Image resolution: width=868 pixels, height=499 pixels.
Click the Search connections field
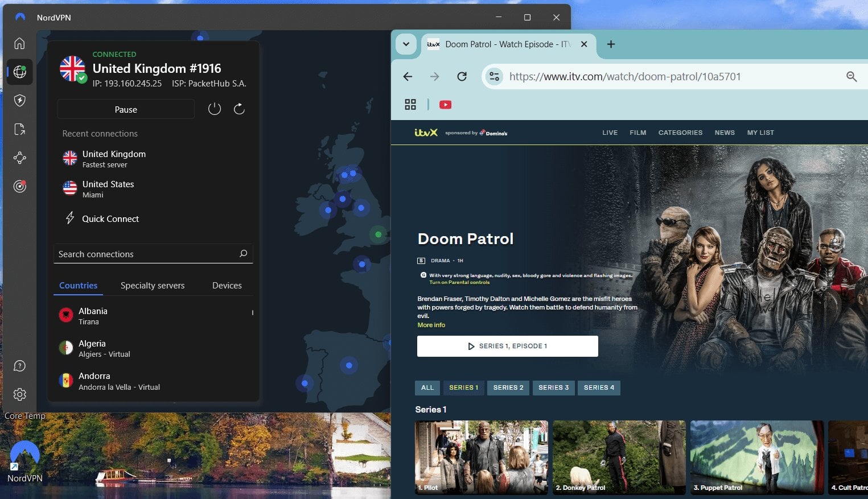pos(153,254)
